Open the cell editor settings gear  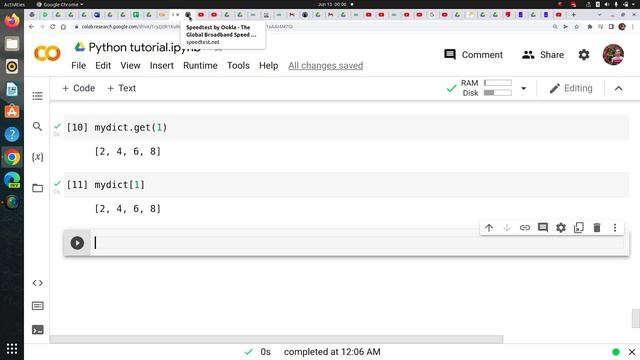click(561, 228)
